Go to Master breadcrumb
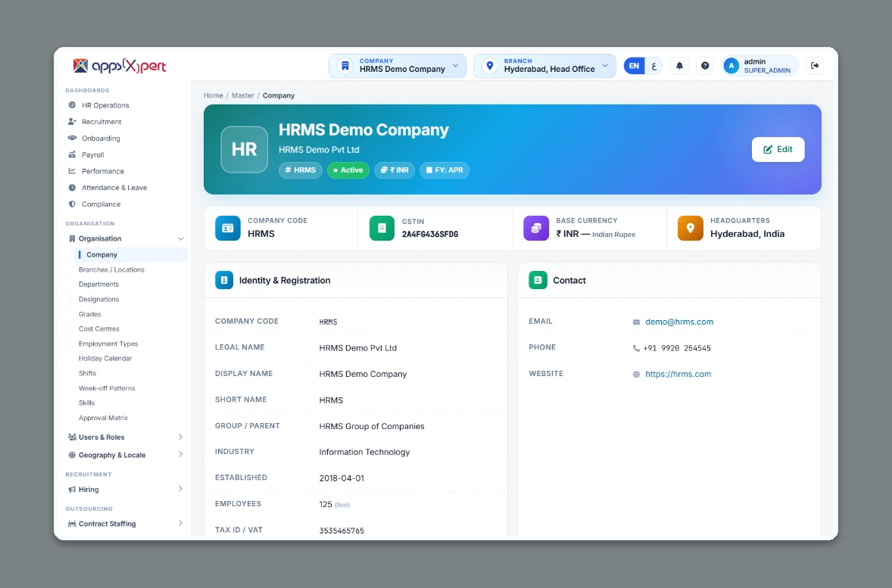Image resolution: width=892 pixels, height=588 pixels. (x=243, y=95)
